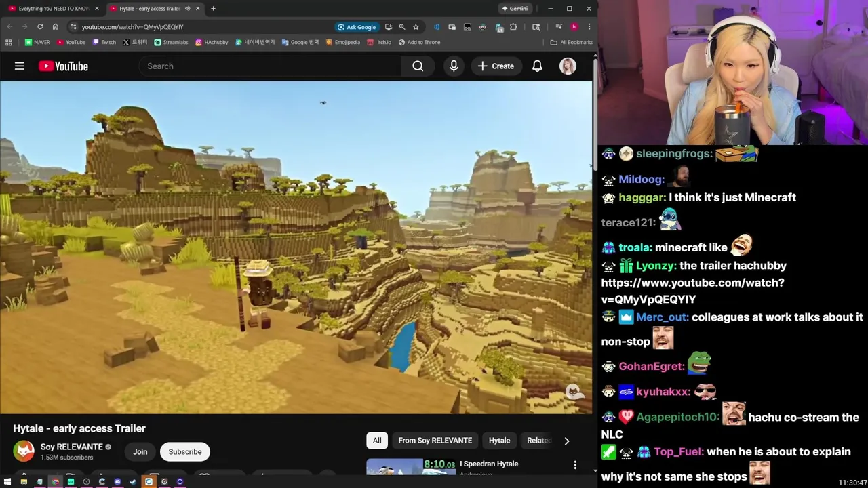Open YouTube notifications bell
Screen dimensions: 868x488
[x=537, y=66]
